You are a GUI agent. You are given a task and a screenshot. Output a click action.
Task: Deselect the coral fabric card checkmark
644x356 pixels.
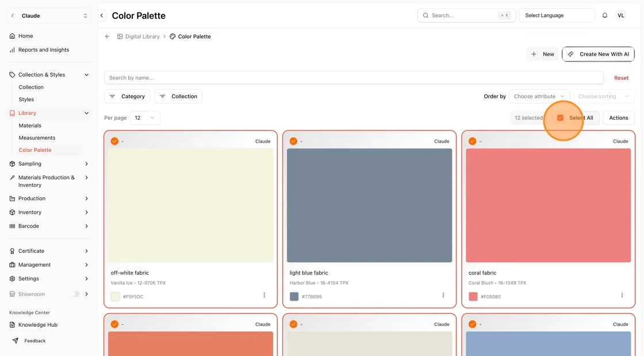472,141
